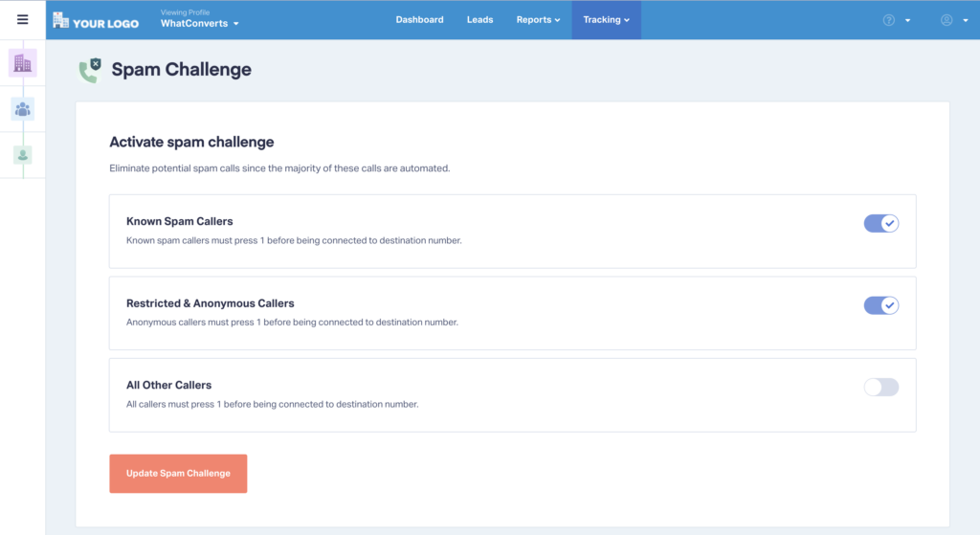Select the users group icon in sidebar
The width and height of the screenshot is (980, 535).
tap(23, 109)
